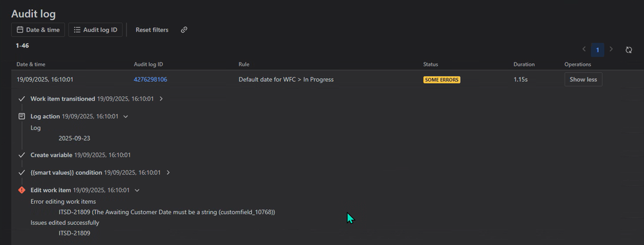The image size is (644, 245).
Task: Expand the Work item transitioned entry
Action: [x=161, y=99]
